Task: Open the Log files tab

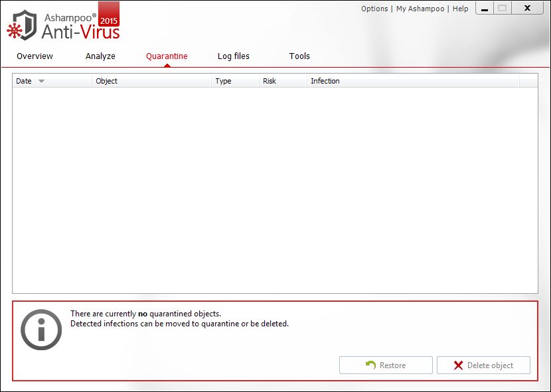Action: tap(234, 56)
